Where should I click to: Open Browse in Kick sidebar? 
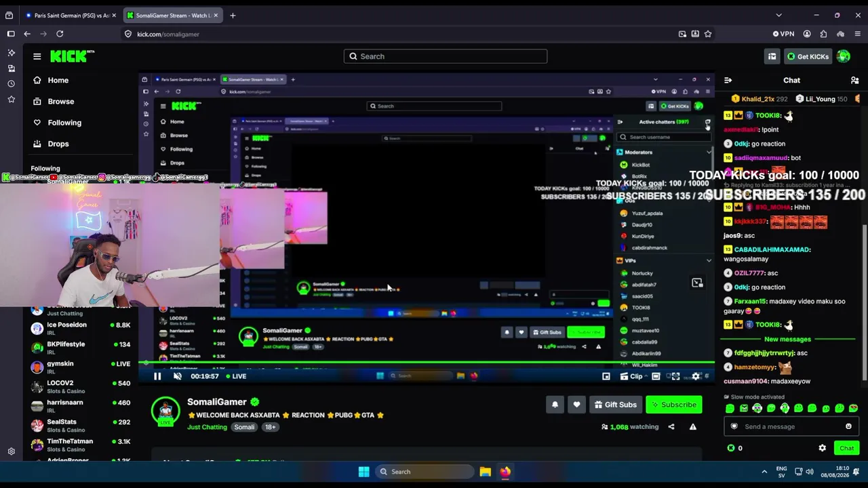click(60, 101)
